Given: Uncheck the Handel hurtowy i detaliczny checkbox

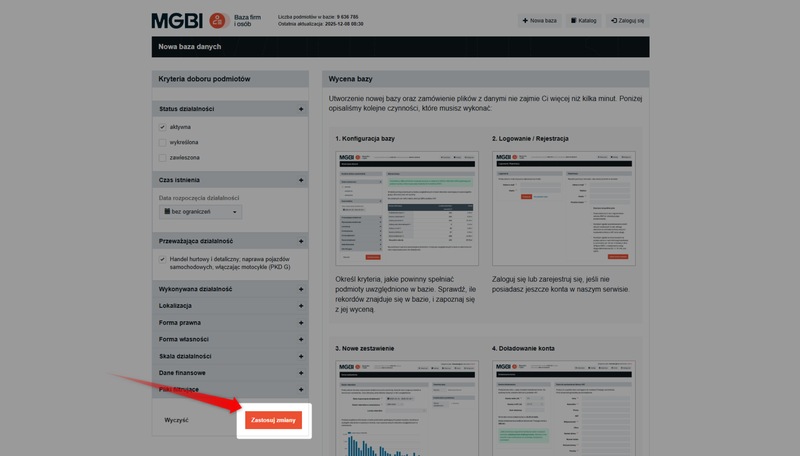Looking at the screenshot, I should [162, 259].
